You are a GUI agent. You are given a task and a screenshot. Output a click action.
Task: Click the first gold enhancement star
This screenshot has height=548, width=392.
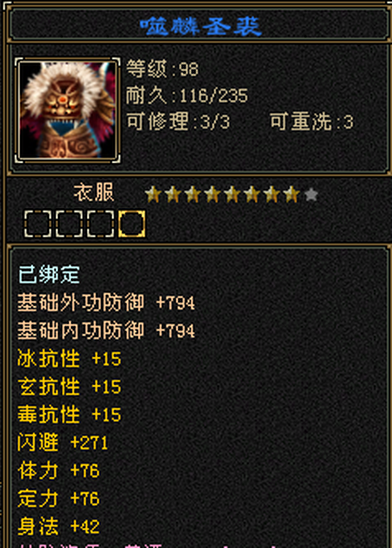(x=153, y=195)
